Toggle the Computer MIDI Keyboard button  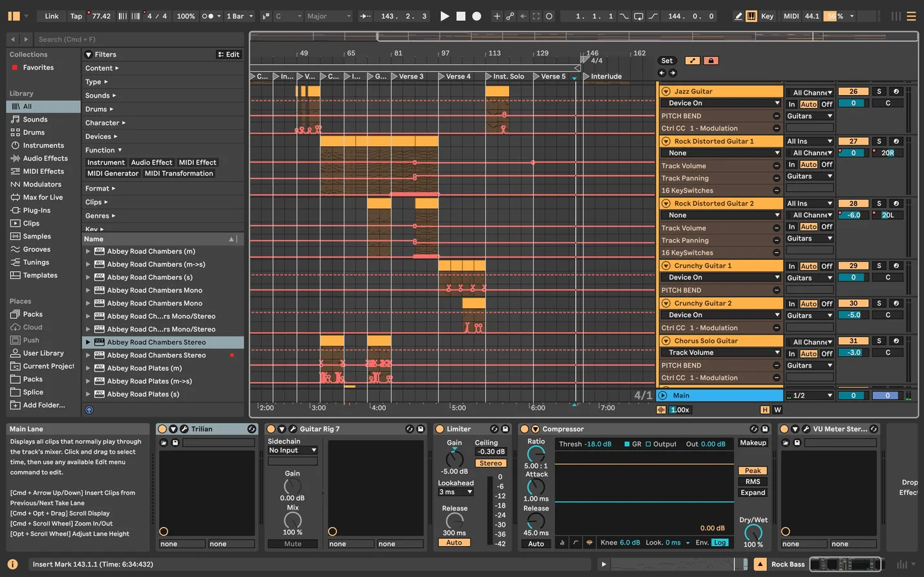click(751, 16)
